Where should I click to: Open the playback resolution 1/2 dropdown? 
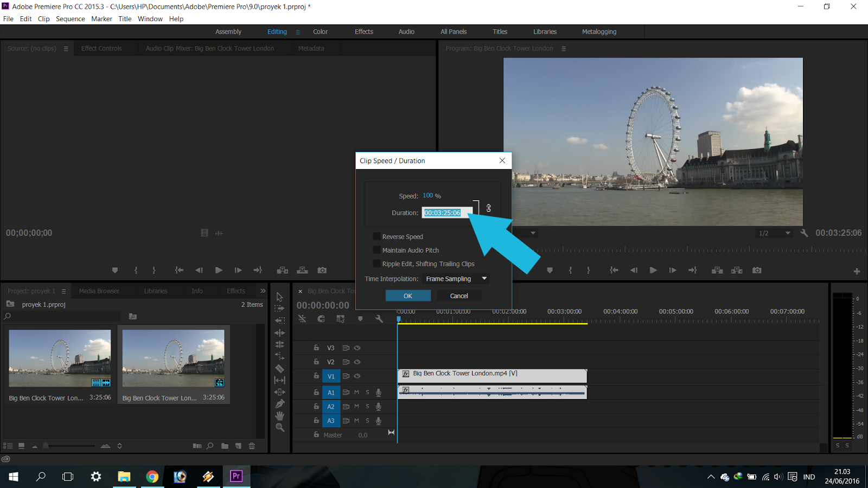(x=774, y=233)
